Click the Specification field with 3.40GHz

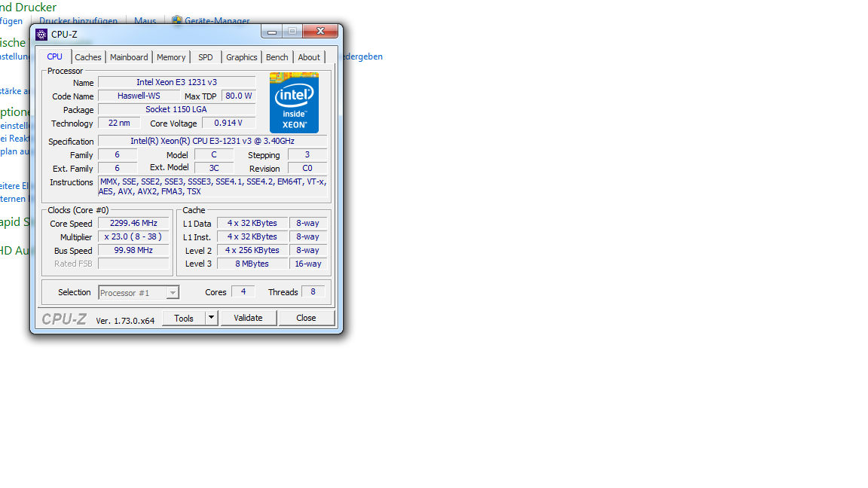(212, 141)
